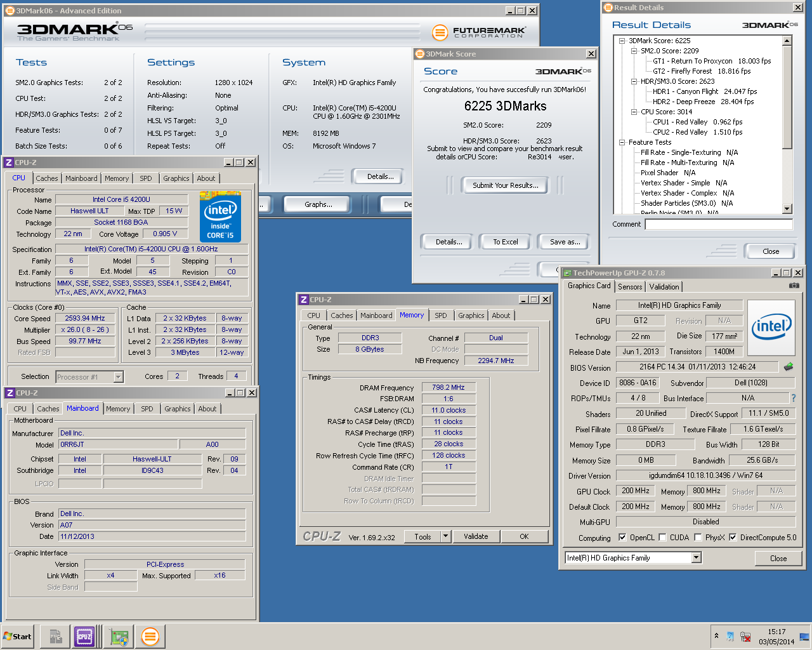The image size is (812, 650).
Task: Open the Graphics tab in CPU-Z Memory window
Action: point(471,315)
